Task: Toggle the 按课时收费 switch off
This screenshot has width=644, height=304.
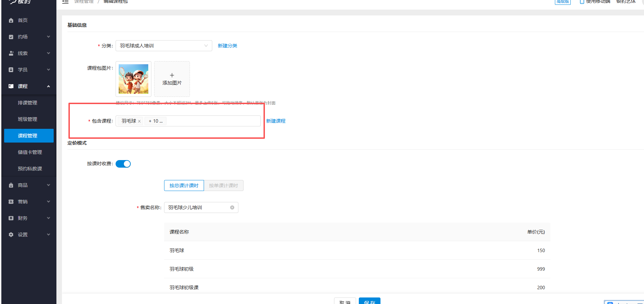Action: 123,164
